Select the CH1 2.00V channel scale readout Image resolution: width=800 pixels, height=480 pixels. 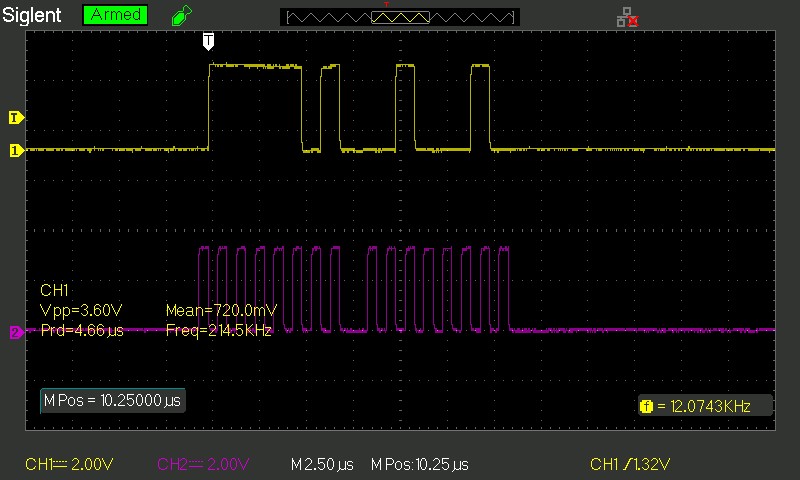pos(69,465)
